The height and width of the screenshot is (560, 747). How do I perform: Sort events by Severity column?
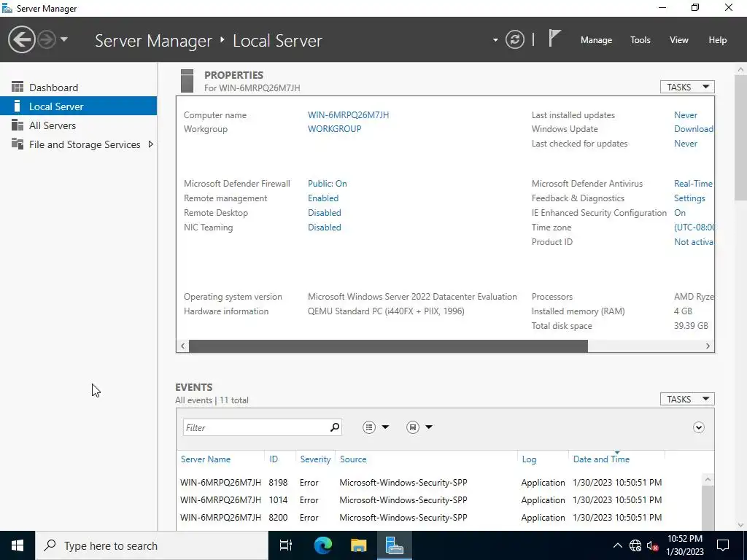tap(315, 459)
